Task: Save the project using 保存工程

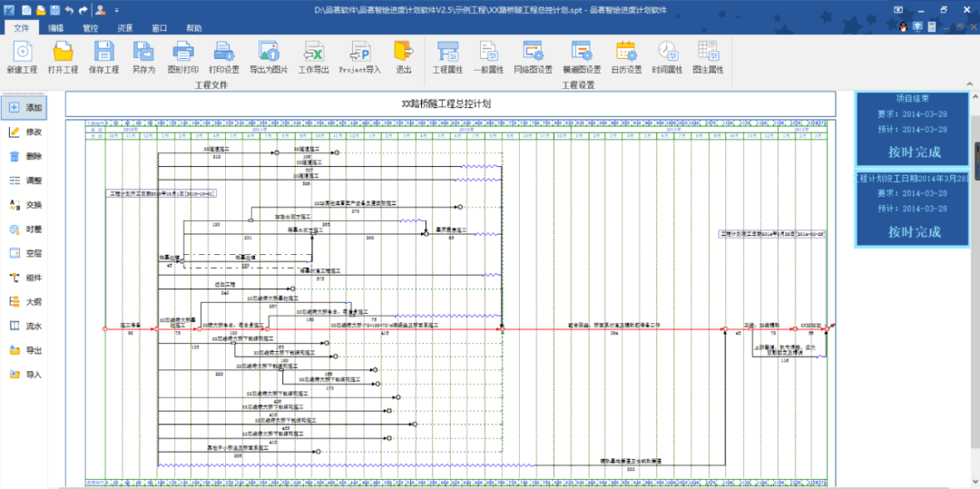Action: coord(103,57)
